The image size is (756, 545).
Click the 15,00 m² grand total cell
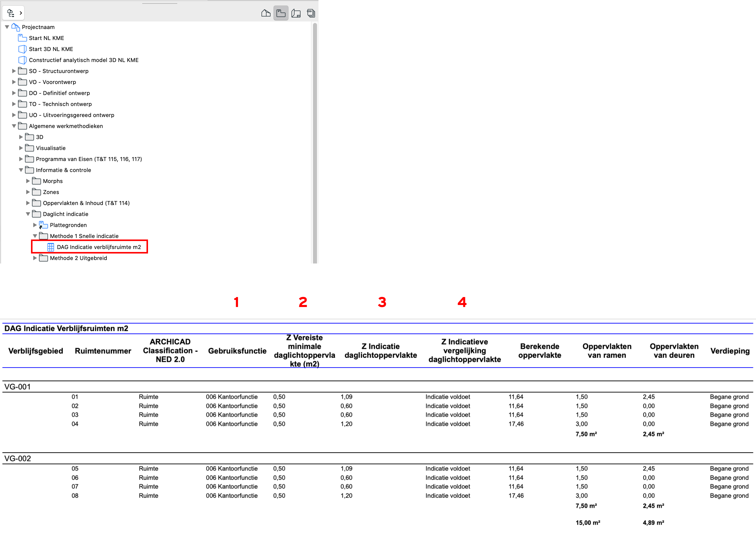[x=588, y=523]
